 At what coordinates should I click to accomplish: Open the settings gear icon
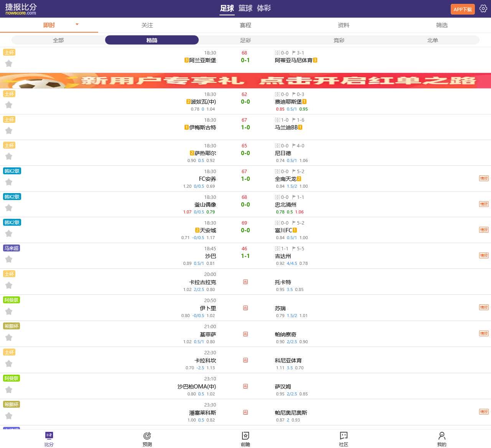point(483,8)
